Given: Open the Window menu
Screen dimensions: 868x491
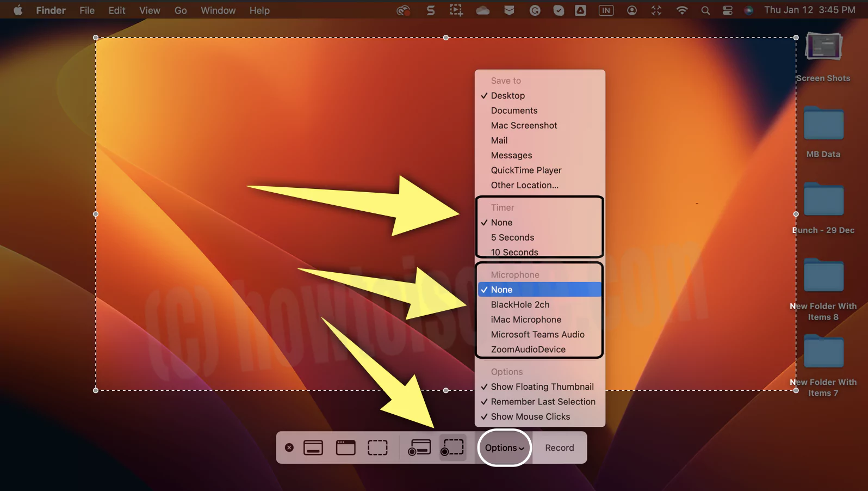Looking at the screenshot, I should (x=218, y=10).
